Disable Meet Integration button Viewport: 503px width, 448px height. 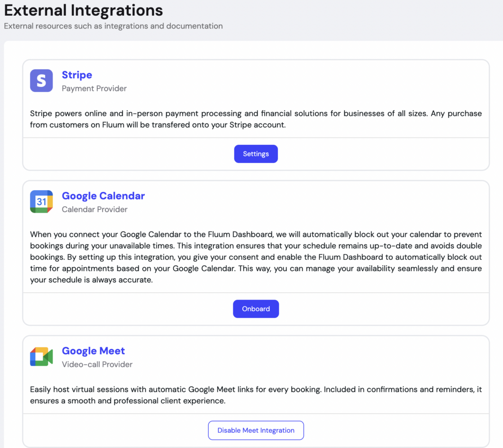(x=256, y=430)
